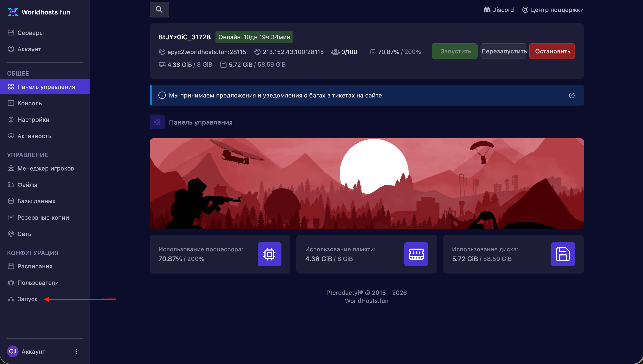Dismiss the bug report notice banner
Screen dimensions: 643x364
572,95
